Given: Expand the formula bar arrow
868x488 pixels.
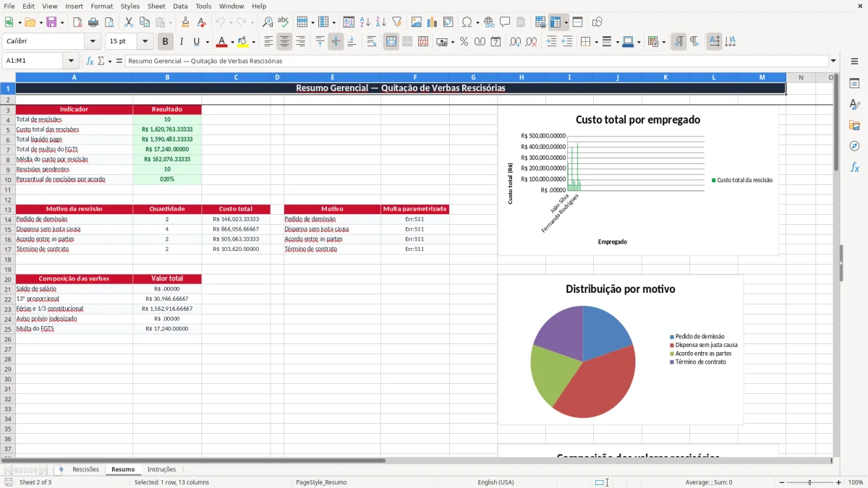Looking at the screenshot, I should click(833, 61).
